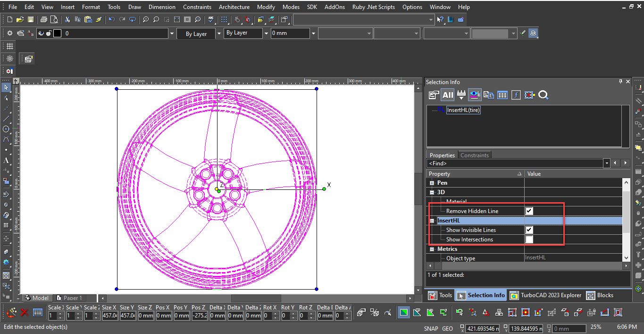Click the Redo arrow icon
Image resolution: width=644 pixels, height=334 pixels.
[x=122, y=19]
